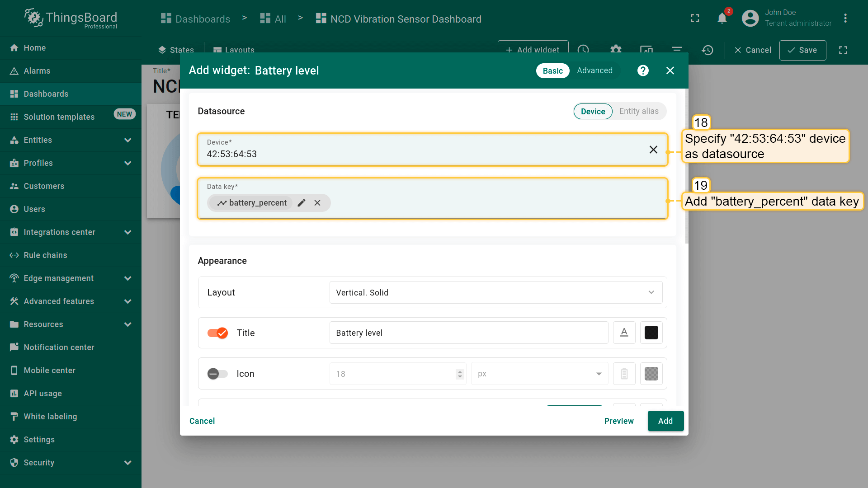Edit the battery_percent data key pencil icon
The height and width of the screenshot is (488, 868).
coord(302,203)
